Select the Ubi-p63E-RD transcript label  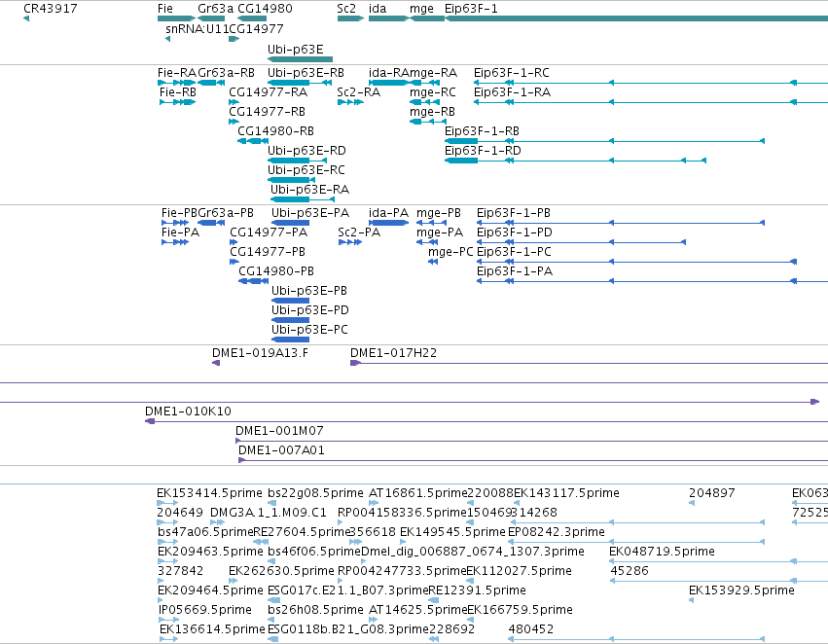click(306, 151)
